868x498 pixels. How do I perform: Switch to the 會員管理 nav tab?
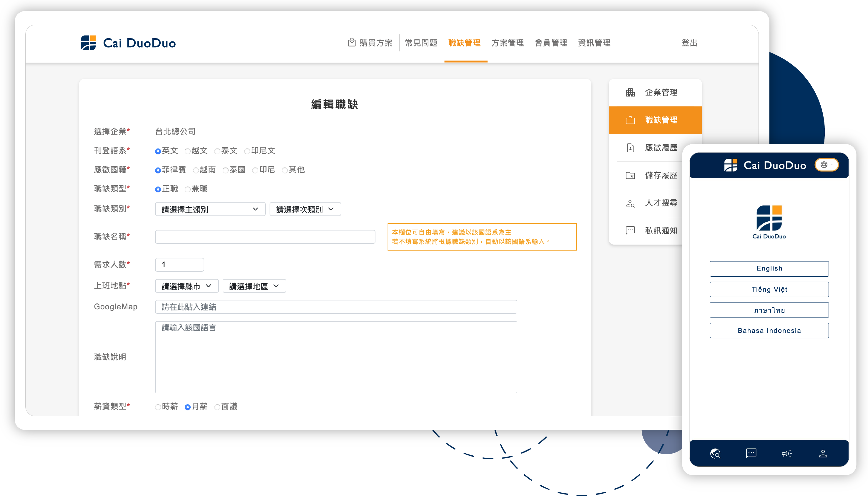click(551, 43)
